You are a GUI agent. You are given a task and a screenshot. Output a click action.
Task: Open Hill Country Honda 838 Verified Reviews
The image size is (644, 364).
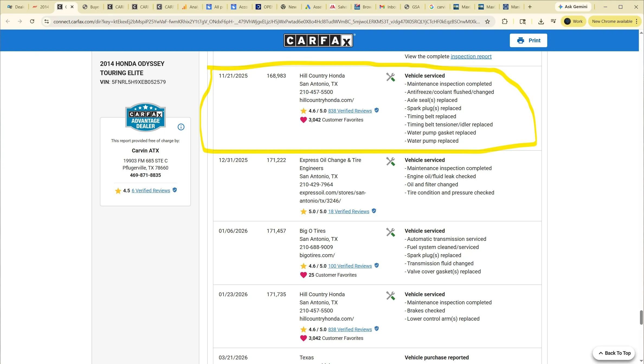click(350, 111)
